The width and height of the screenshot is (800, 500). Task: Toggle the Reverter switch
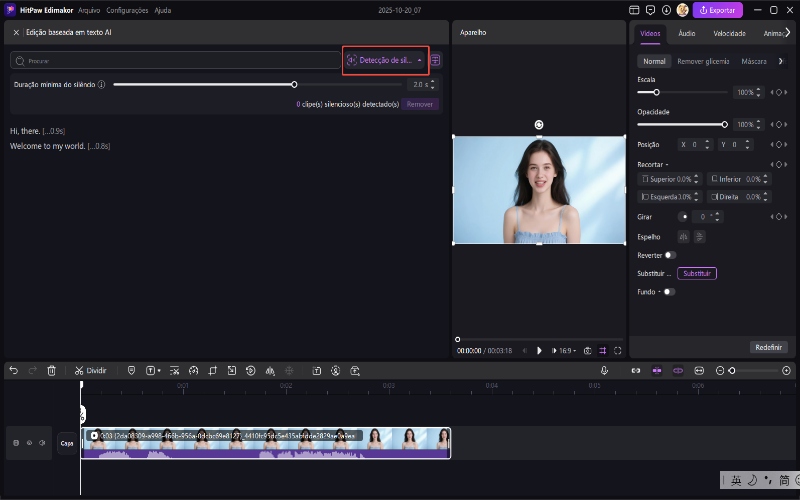point(670,255)
